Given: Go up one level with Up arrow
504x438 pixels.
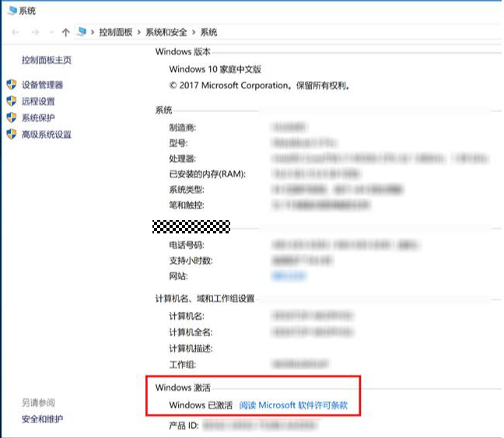Looking at the screenshot, I should pos(66,33).
